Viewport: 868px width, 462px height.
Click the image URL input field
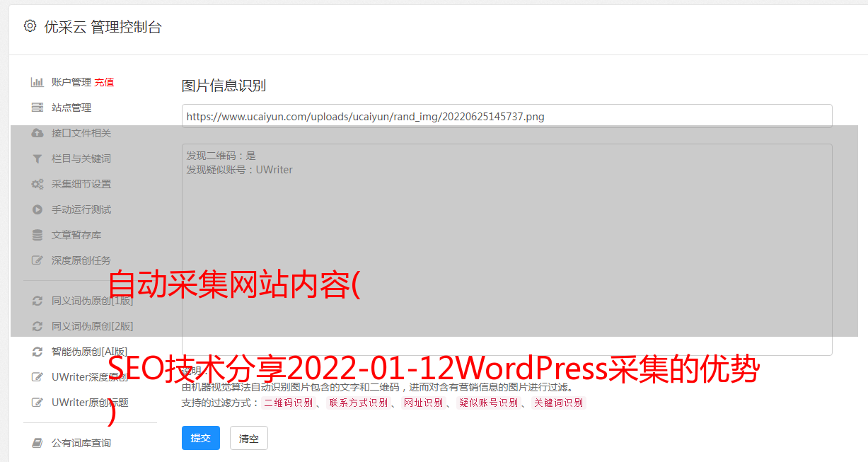(507, 116)
